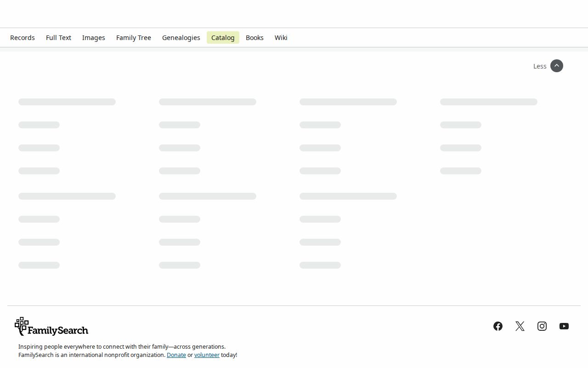Open the YouTube social icon
Viewport: 588px width, 368px height.
pyautogui.click(x=564, y=326)
